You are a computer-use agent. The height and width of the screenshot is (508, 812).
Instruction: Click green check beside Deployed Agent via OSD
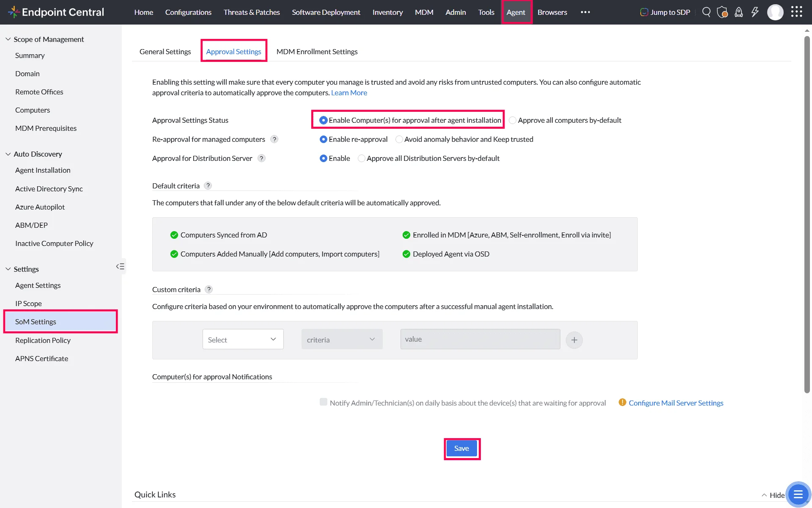406,254
